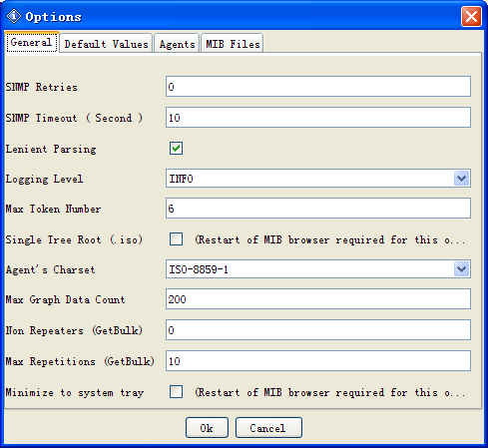The width and height of the screenshot is (488, 448).
Task: Select the General tab
Action: point(31,42)
